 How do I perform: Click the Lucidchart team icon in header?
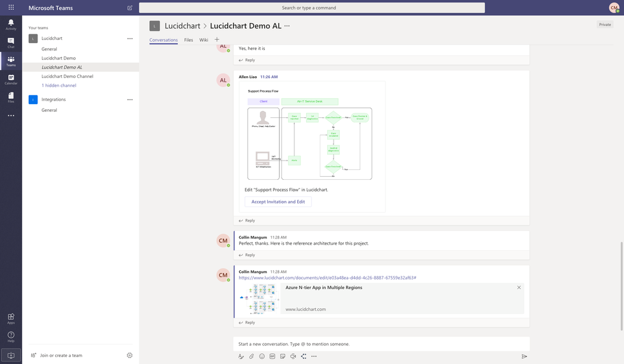point(154,26)
